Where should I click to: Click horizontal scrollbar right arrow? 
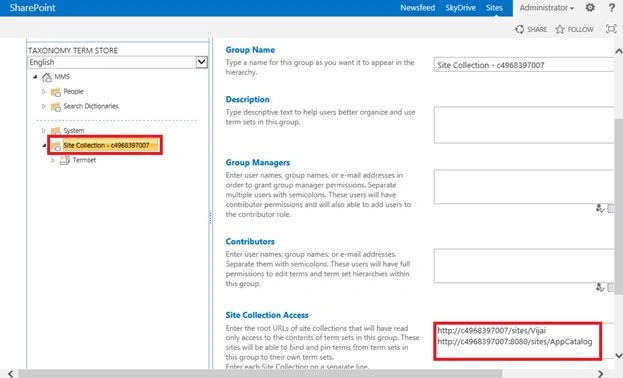click(601, 374)
